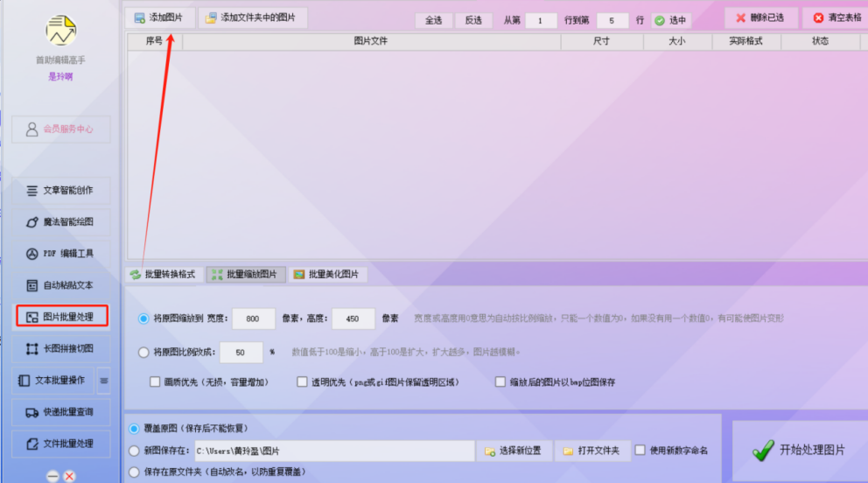The height and width of the screenshot is (483, 868).
Task: Select 将原图比例改成 radio option
Action: [143, 353]
